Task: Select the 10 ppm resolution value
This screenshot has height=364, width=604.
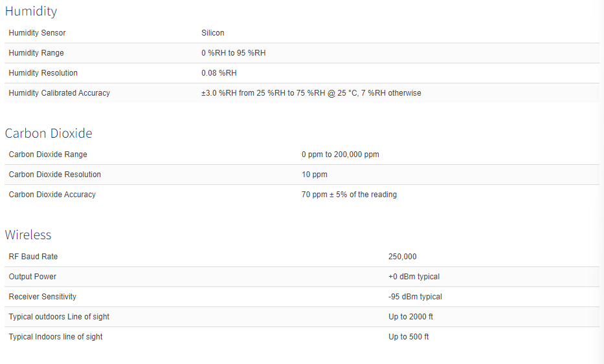Action: (x=315, y=175)
